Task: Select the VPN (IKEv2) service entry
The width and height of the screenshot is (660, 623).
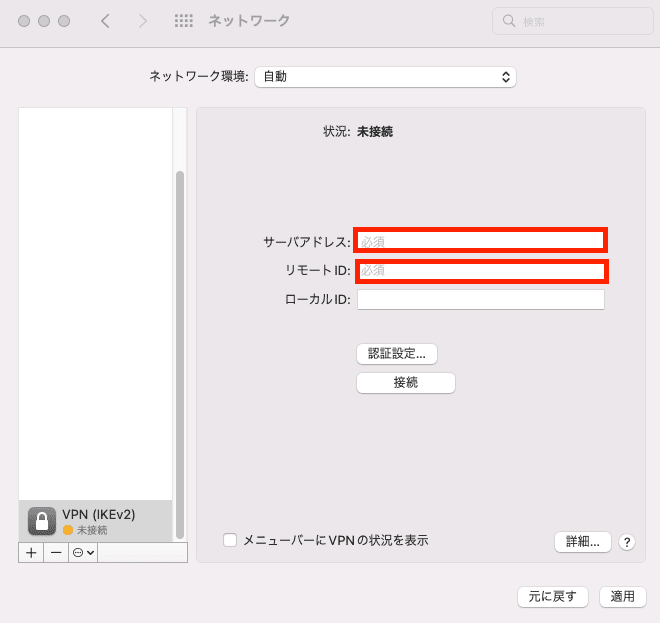Action: [96, 521]
